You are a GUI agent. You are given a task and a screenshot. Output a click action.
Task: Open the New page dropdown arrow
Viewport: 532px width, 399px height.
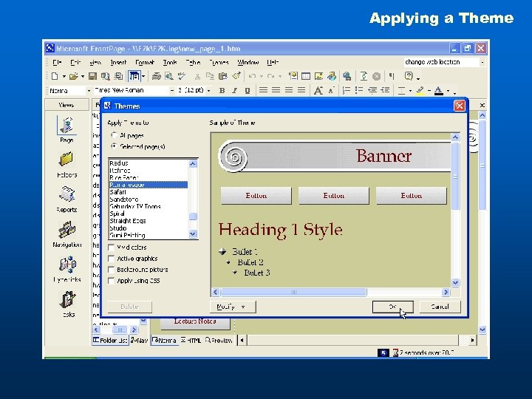click(64, 77)
